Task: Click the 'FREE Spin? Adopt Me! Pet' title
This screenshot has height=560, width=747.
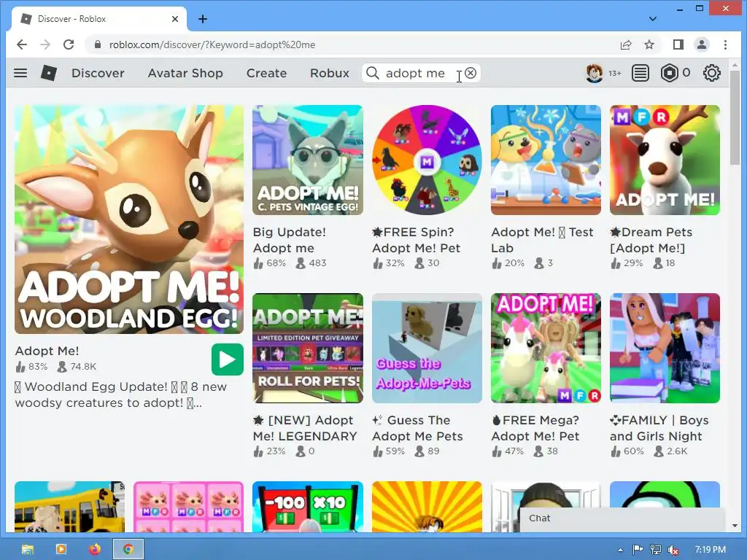Action: click(417, 240)
